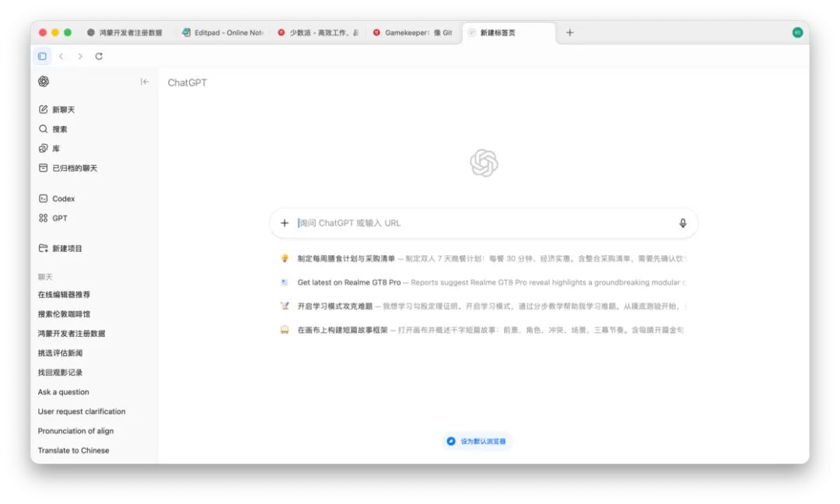Click the notepad icon of study mode suggestion
The image size is (840, 504).
[x=285, y=306]
